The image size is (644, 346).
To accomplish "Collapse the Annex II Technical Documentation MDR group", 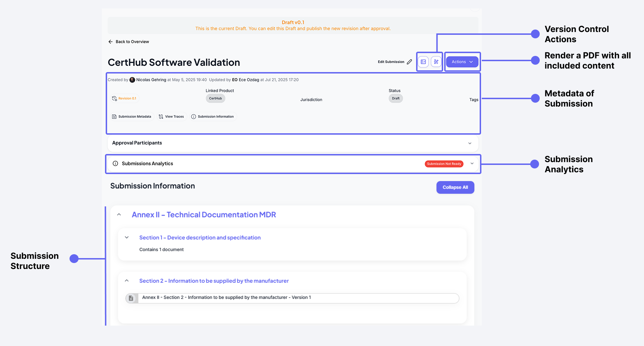I will click(x=119, y=214).
